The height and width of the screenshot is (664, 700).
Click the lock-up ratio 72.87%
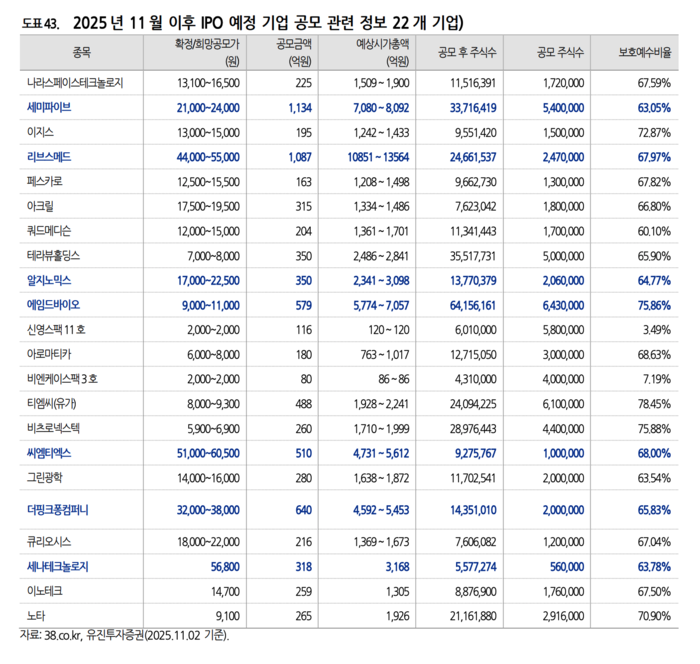tap(654, 133)
